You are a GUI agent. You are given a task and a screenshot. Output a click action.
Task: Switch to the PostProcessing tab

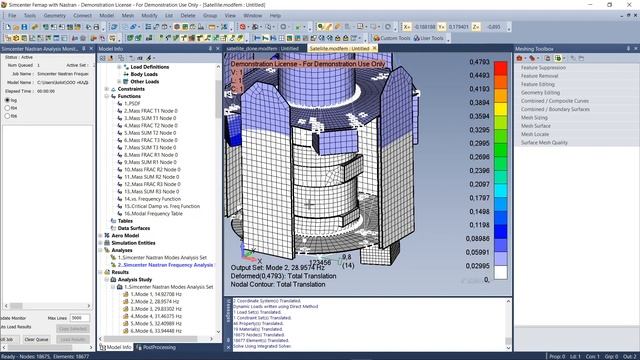coord(156,347)
